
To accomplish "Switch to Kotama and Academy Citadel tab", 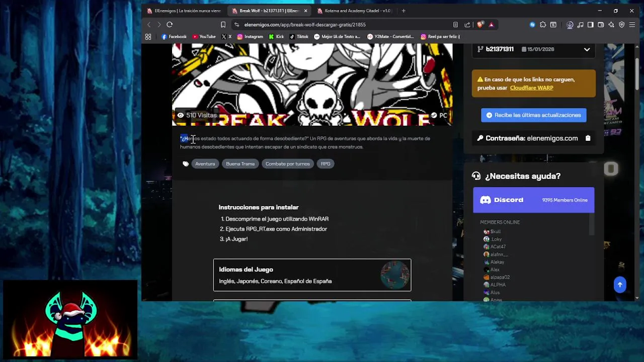I will pos(355,11).
